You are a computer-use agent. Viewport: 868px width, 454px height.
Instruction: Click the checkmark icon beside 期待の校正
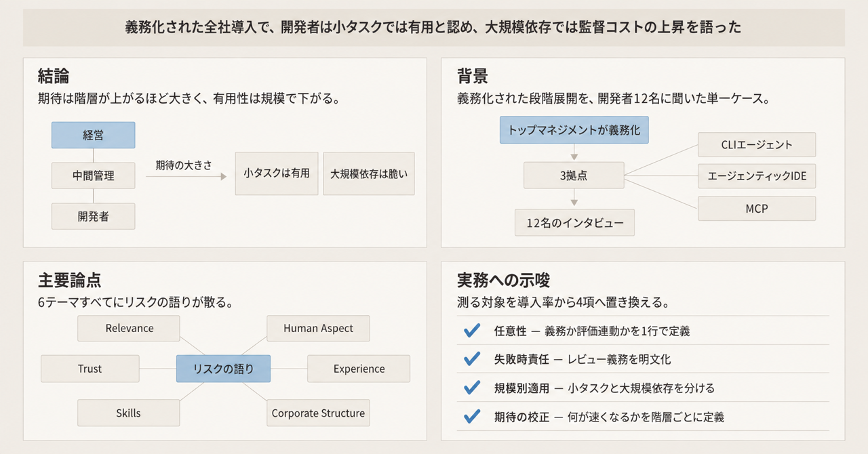tap(471, 416)
